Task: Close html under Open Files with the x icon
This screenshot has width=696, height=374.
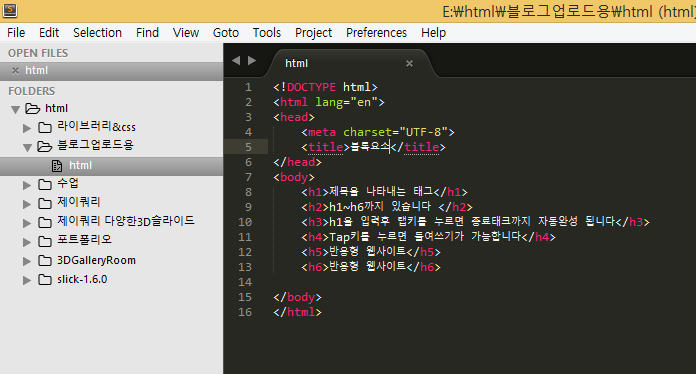Action: point(15,71)
